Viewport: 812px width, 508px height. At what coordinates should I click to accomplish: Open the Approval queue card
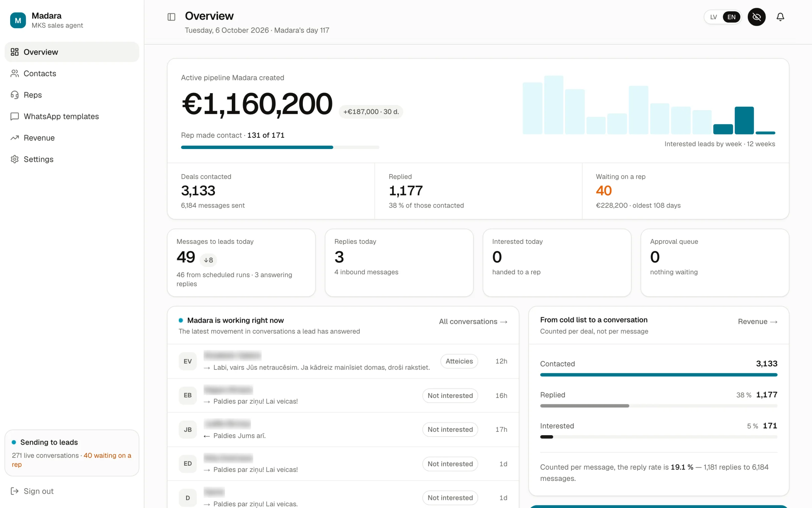(x=715, y=262)
